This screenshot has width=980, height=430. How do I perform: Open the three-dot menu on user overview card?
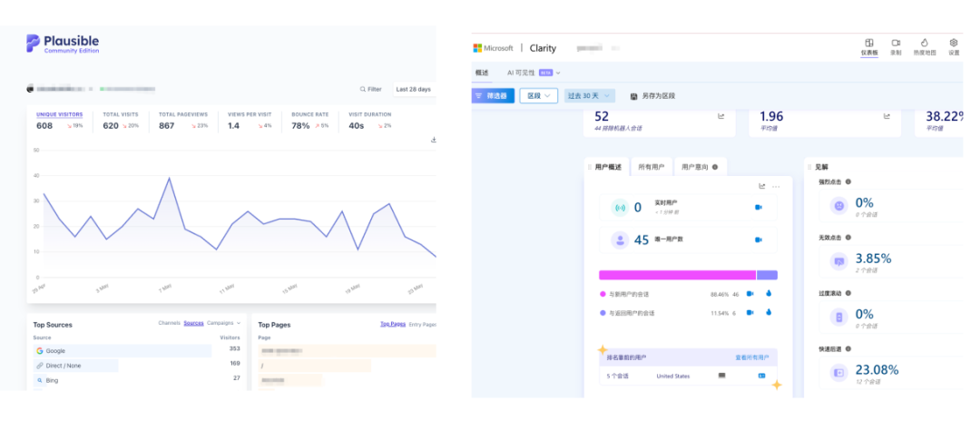click(x=776, y=186)
